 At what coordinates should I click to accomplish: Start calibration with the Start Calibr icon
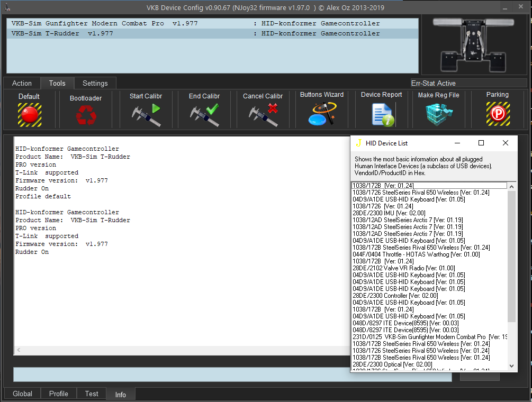[146, 115]
